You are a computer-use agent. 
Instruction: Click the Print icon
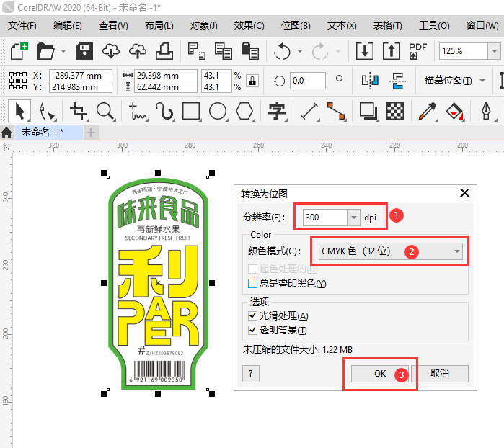click(164, 51)
